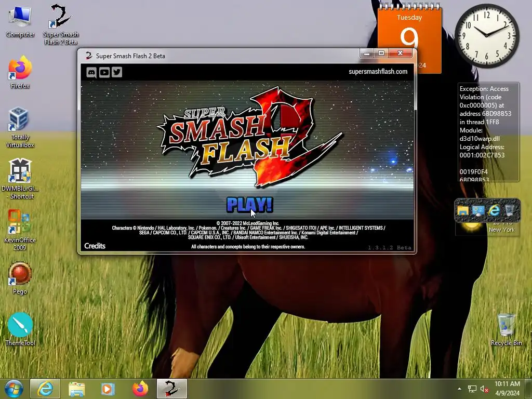Screen dimensions: 532x399
Task: Open the Twitter icon in the game header
Action: 117,72
